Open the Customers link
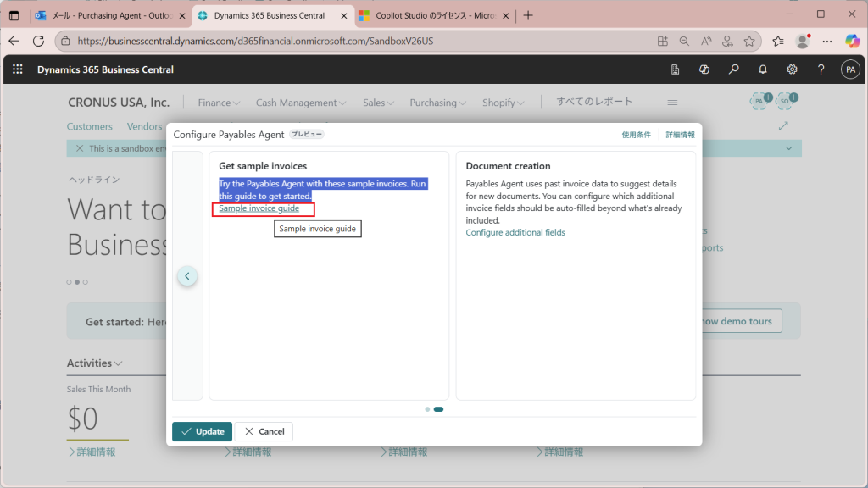The image size is (868, 488). click(90, 126)
